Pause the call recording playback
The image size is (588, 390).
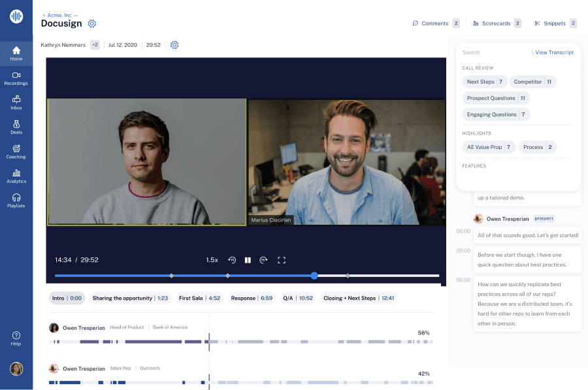[x=248, y=260]
